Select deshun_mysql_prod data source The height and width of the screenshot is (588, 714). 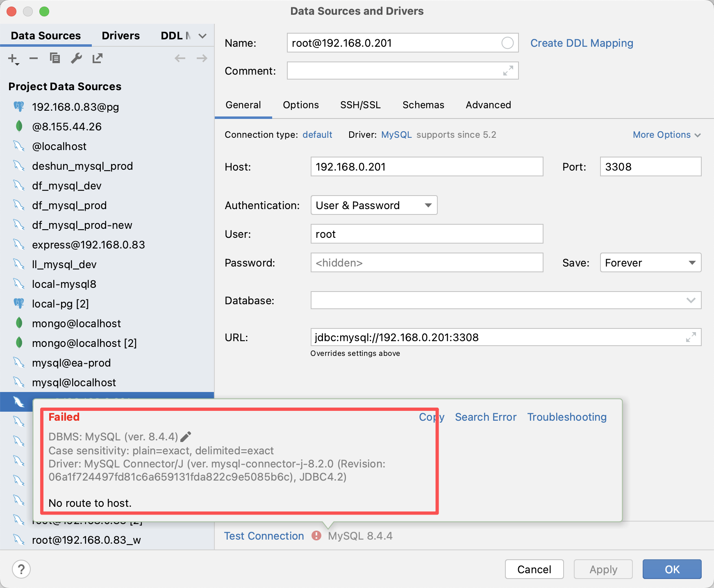click(82, 166)
